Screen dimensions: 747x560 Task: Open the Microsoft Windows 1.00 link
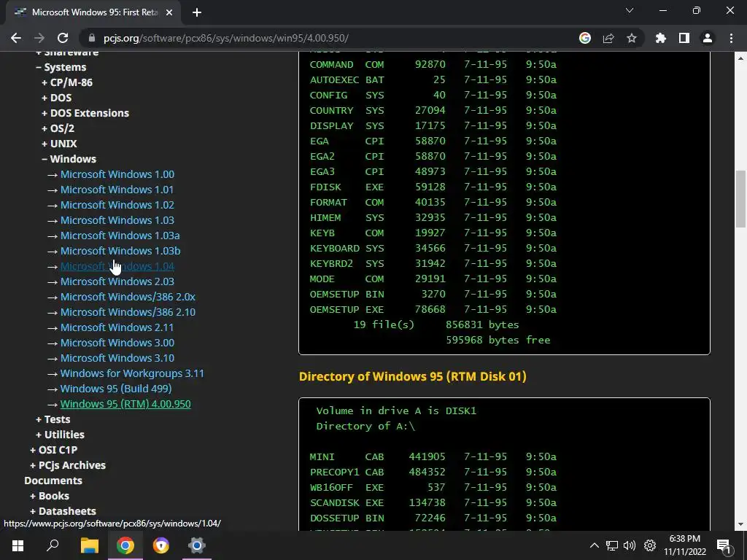tap(117, 174)
